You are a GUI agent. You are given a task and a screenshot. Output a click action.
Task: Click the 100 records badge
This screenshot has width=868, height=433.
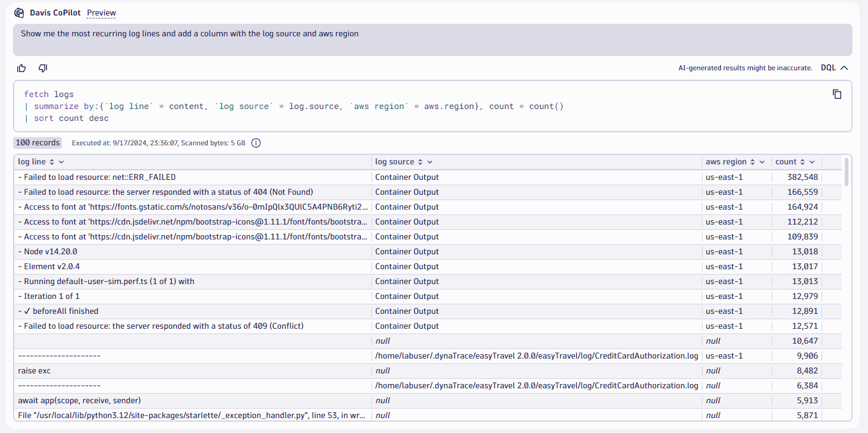pyautogui.click(x=37, y=142)
